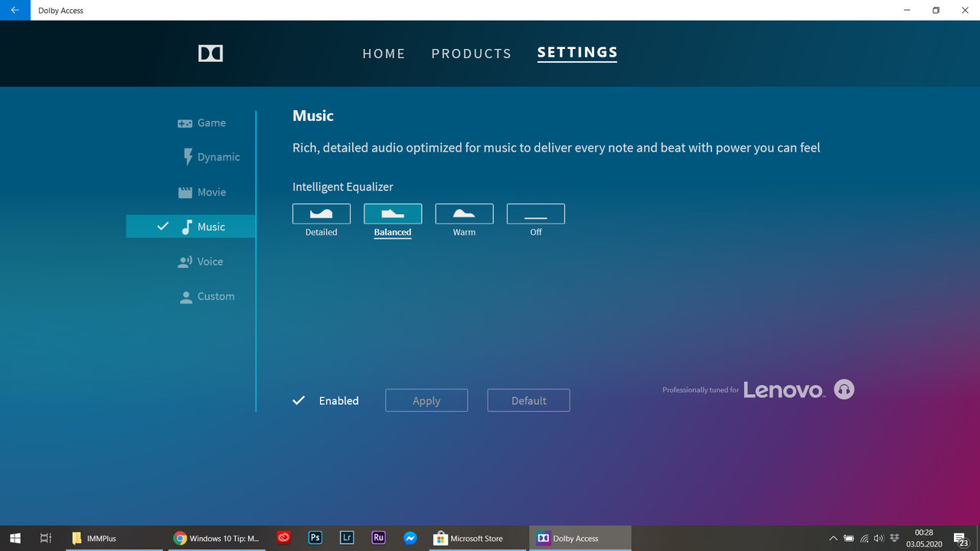Viewport: 980px width, 551px height.
Task: Open Adobe Creative Cloud from taskbar
Action: point(283,538)
